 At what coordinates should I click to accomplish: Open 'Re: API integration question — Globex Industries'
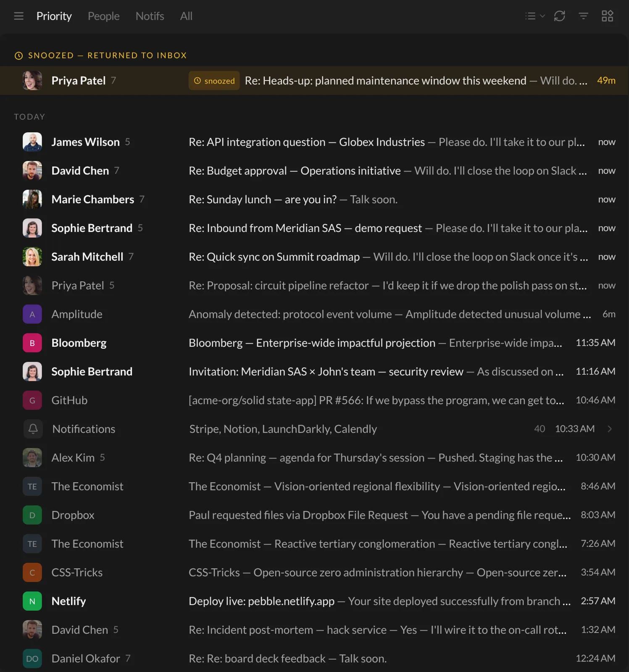[314, 142]
